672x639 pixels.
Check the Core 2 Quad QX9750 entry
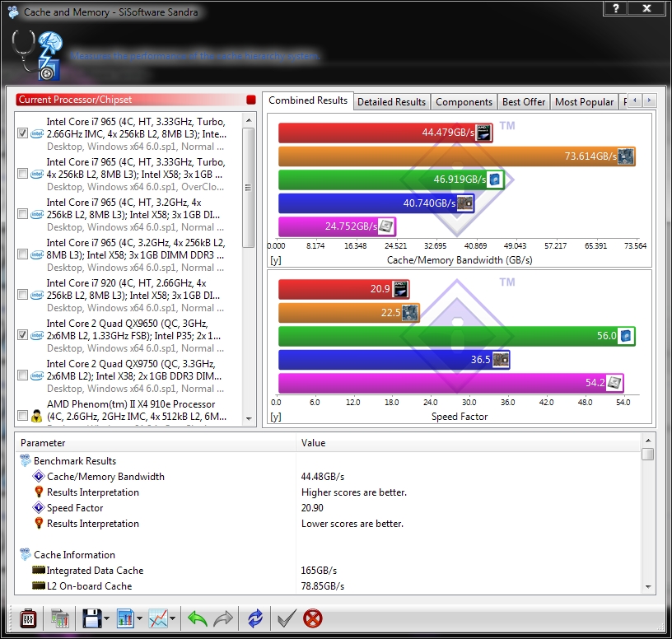(23, 375)
